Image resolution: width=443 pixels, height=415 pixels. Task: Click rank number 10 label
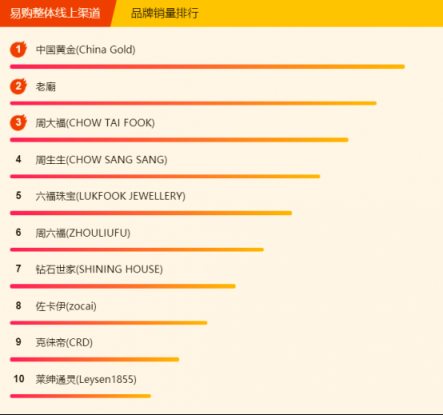[19, 379]
